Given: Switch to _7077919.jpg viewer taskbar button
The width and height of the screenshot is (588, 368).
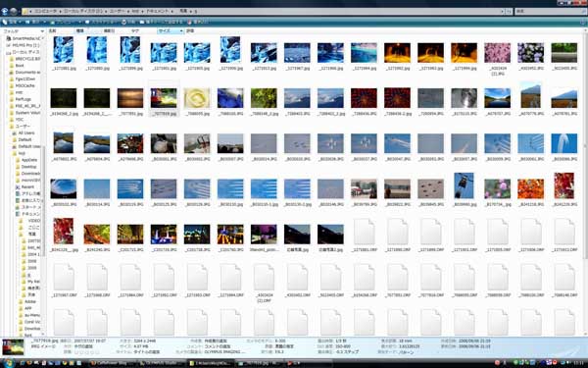Looking at the screenshot, I should pyautogui.click(x=260, y=363).
